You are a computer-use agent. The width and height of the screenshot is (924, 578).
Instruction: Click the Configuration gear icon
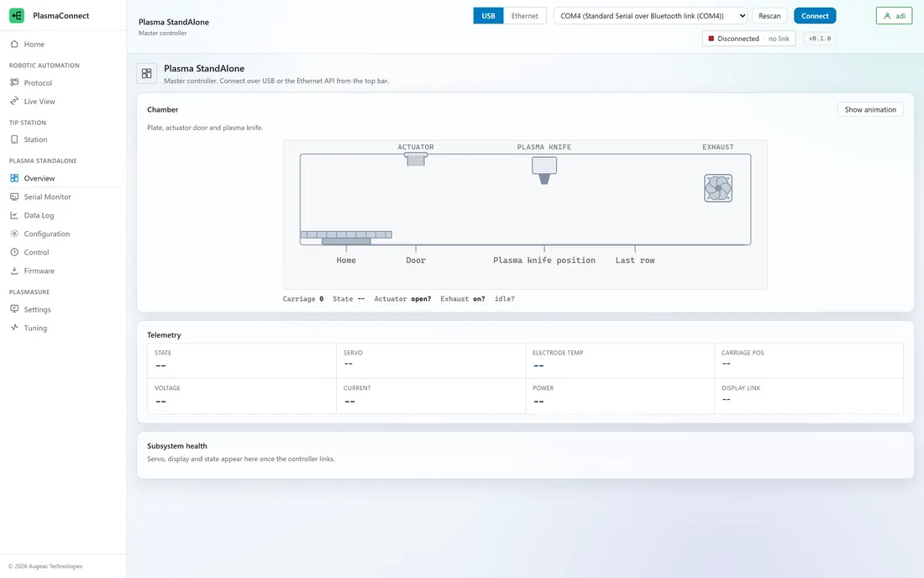[15, 234]
